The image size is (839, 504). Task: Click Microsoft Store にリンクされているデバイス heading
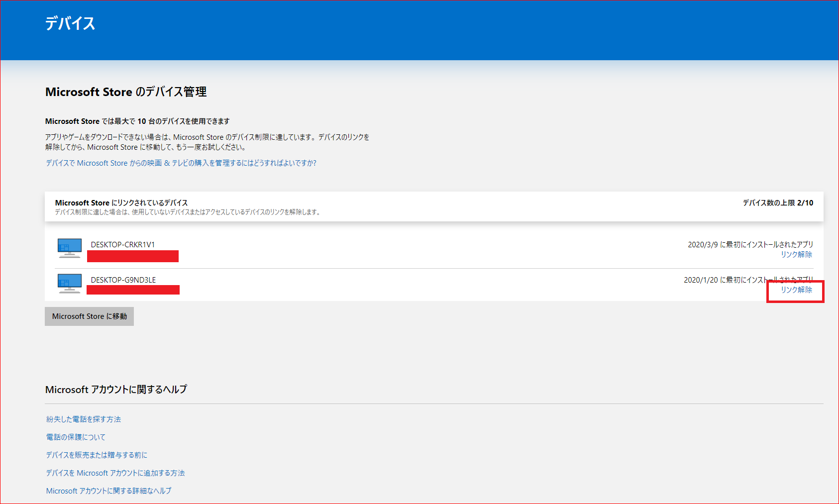121,203
